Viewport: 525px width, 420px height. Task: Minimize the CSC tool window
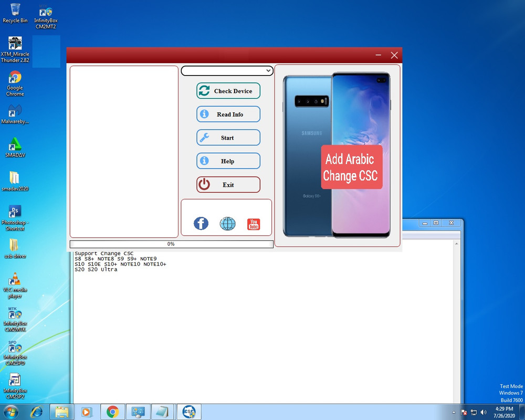tap(379, 55)
